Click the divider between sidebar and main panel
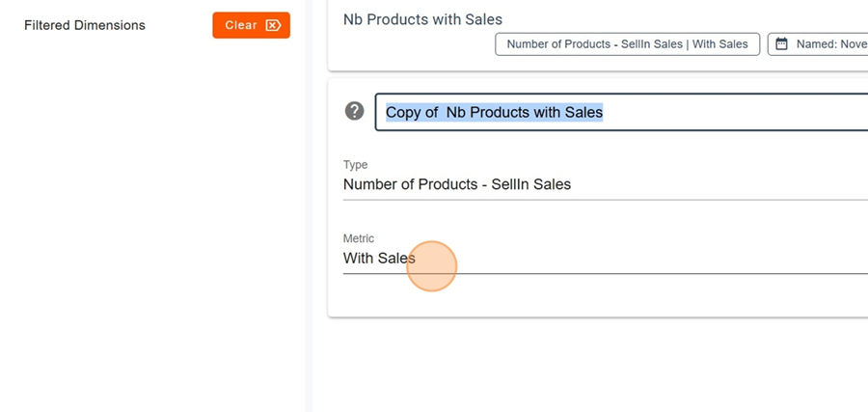868x412 pixels. 310,241
